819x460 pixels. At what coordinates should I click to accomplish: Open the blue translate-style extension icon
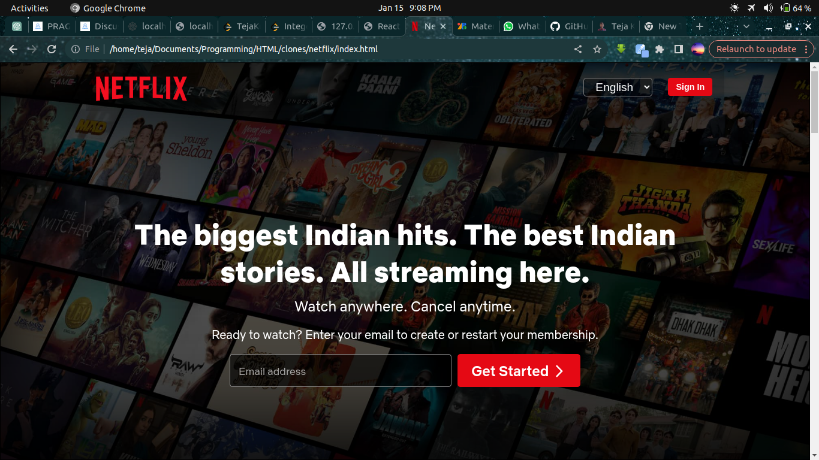coord(641,50)
